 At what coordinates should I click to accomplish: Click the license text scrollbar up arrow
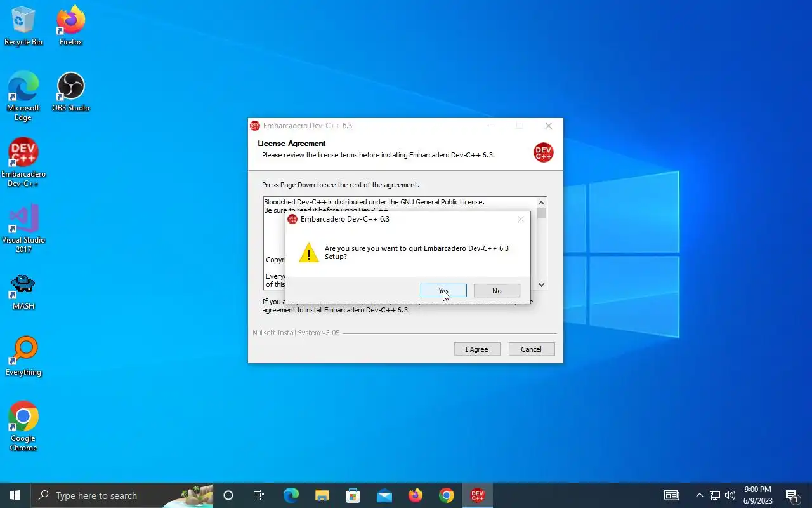click(541, 203)
